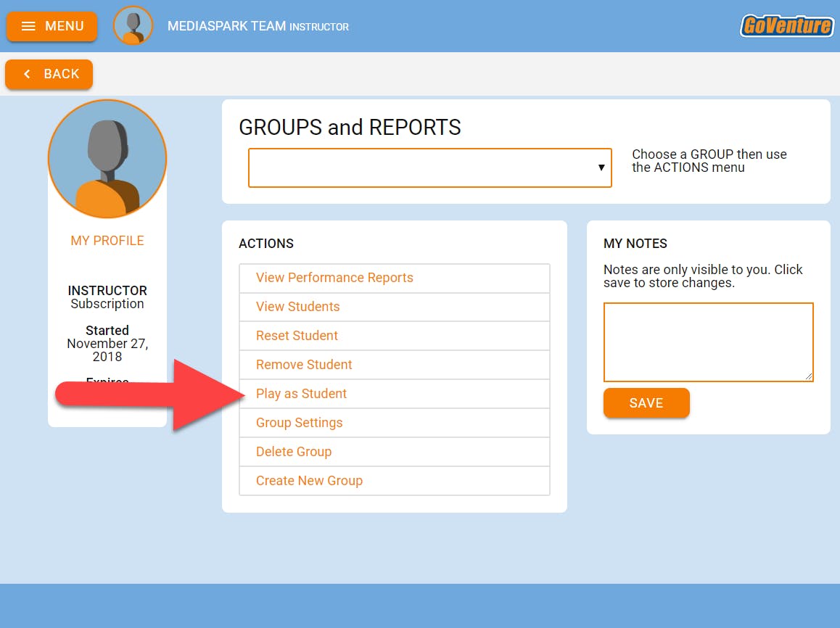This screenshot has height=628, width=840.
Task: Click the INSTRUCTOR Subscription text
Action: pos(107,297)
